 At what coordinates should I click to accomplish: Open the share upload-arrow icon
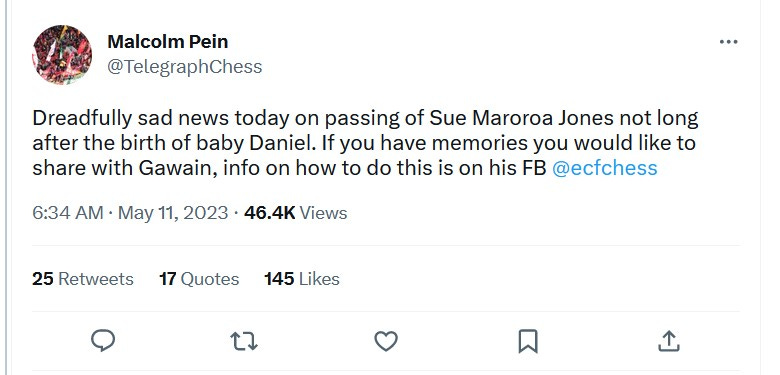coord(669,341)
